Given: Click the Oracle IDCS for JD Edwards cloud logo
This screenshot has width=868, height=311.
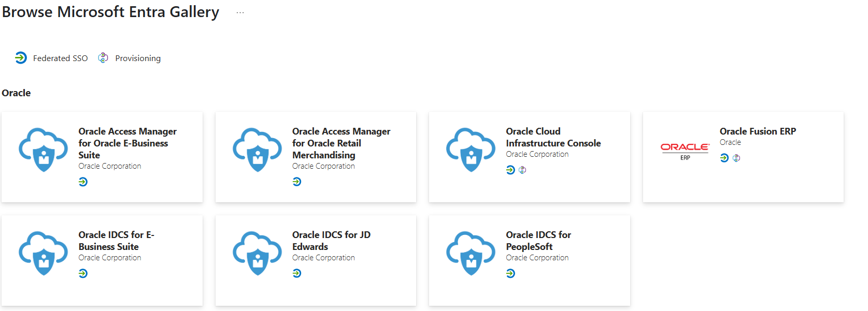Looking at the screenshot, I should pos(258,253).
